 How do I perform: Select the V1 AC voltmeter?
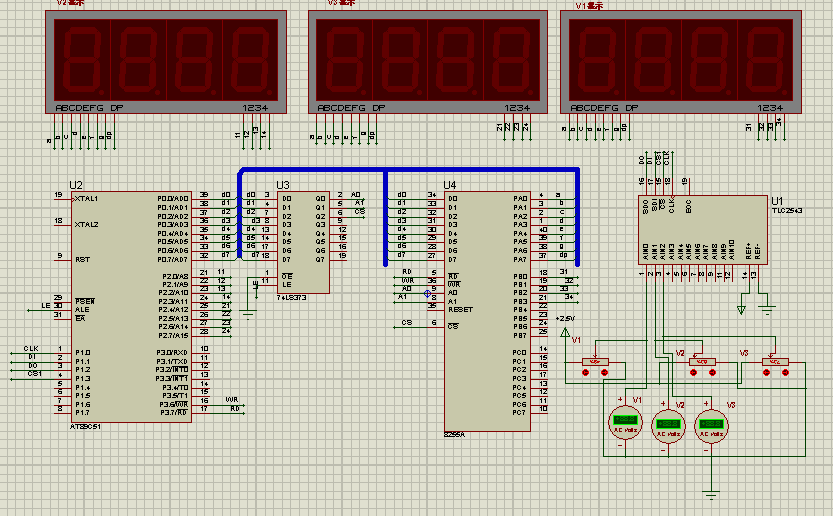(x=625, y=424)
